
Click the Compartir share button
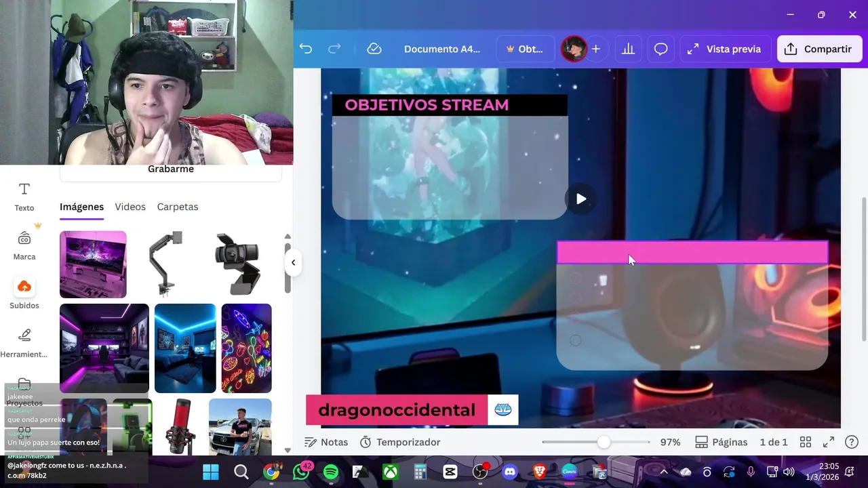point(819,49)
